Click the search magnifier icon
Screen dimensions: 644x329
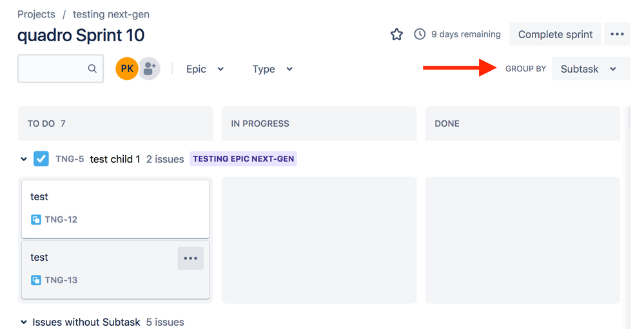coord(92,68)
